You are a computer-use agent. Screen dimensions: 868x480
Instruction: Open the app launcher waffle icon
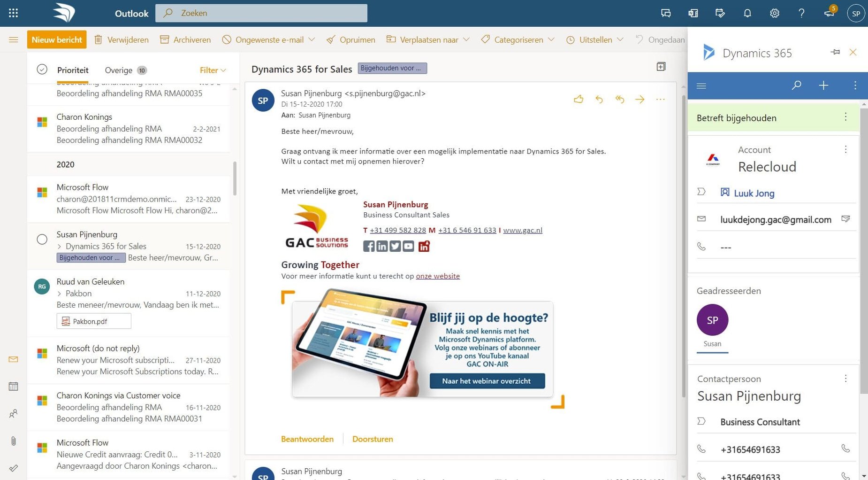[x=13, y=13]
